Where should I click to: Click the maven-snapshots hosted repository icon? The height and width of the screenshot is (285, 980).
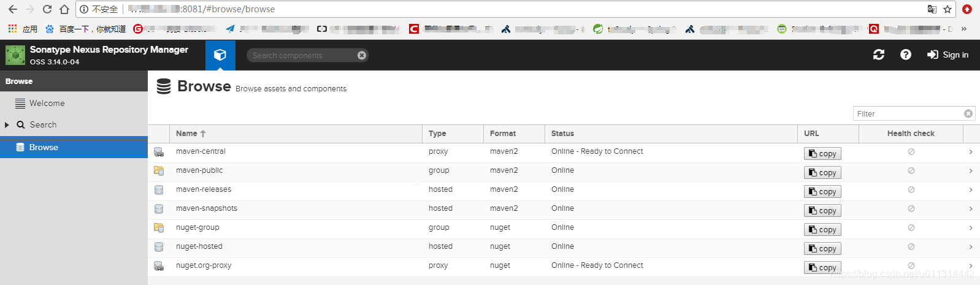coord(159,209)
